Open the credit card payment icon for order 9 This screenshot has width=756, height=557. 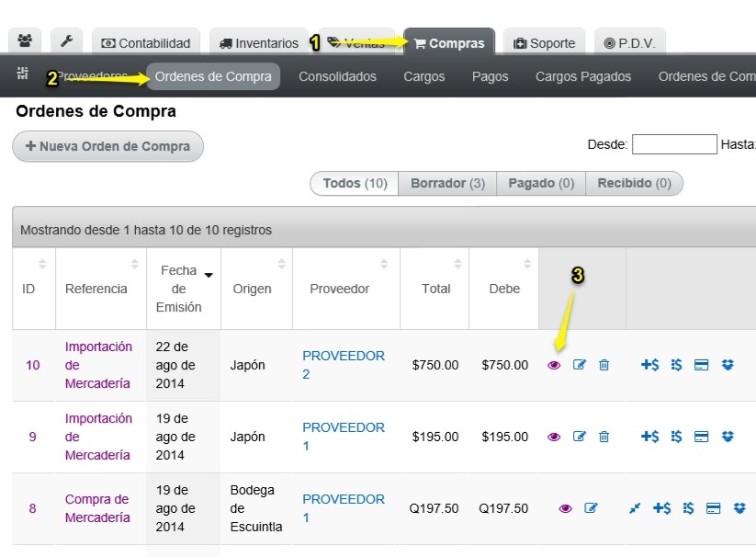(x=701, y=437)
